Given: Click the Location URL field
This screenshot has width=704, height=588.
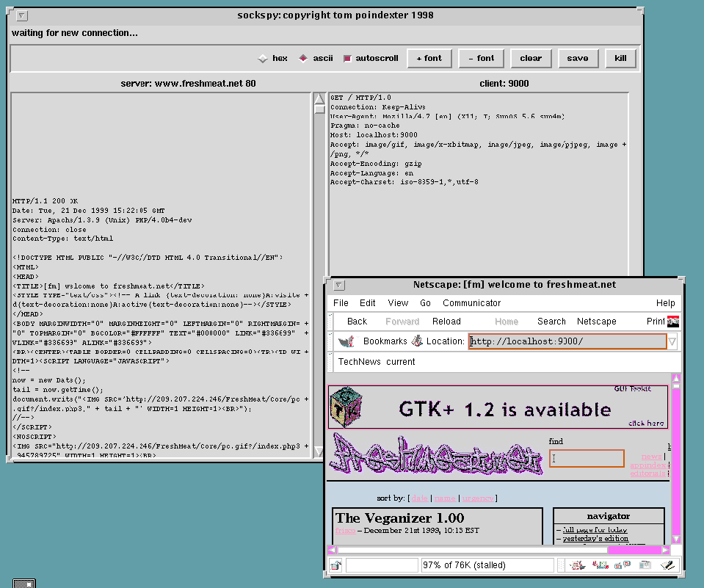Looking at the screenshot, I should [567, 341].
